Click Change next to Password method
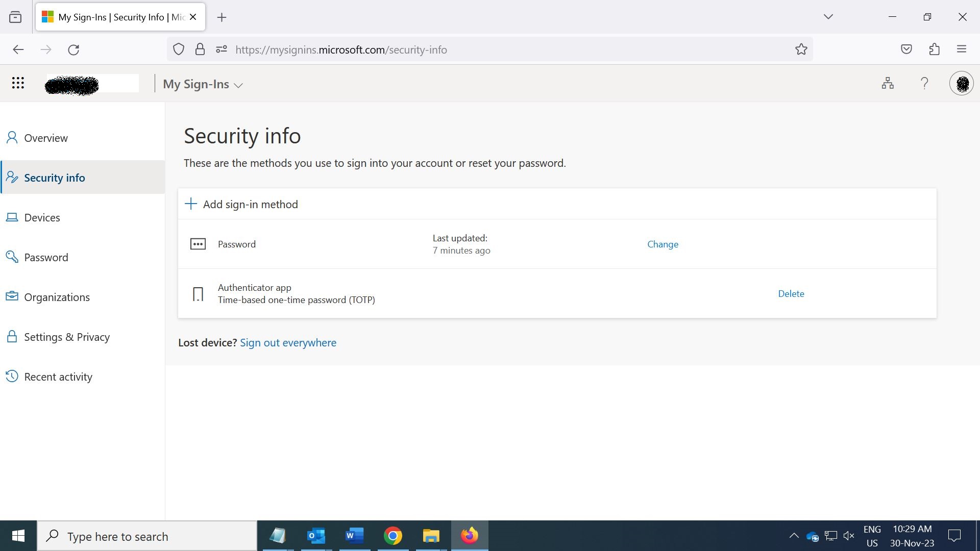This screenshot has height=551, width=980. coord(663,243)
